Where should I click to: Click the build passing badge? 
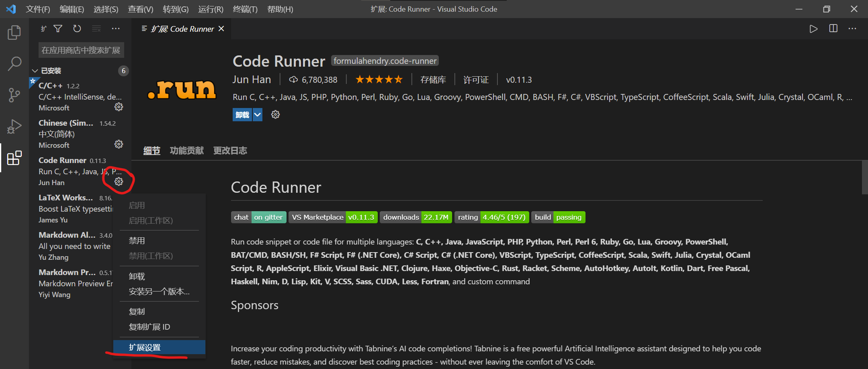click(x=558, y=217)
